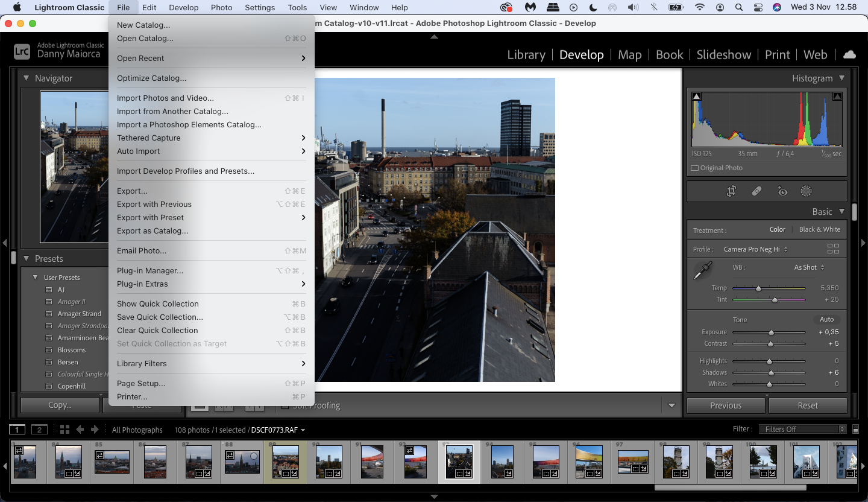Click develop adjustments badge on thumbnail 90
This screenshot has width=868, height=502.
[x=338, y=474]
